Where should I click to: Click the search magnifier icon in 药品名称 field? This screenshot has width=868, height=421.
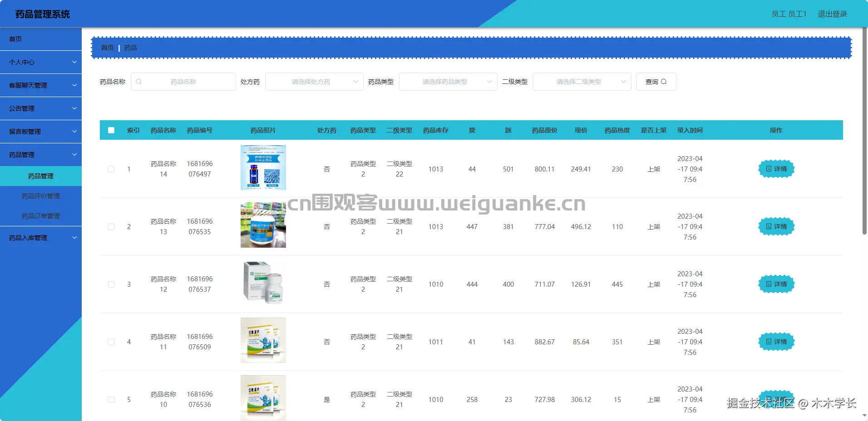[139, 82]
